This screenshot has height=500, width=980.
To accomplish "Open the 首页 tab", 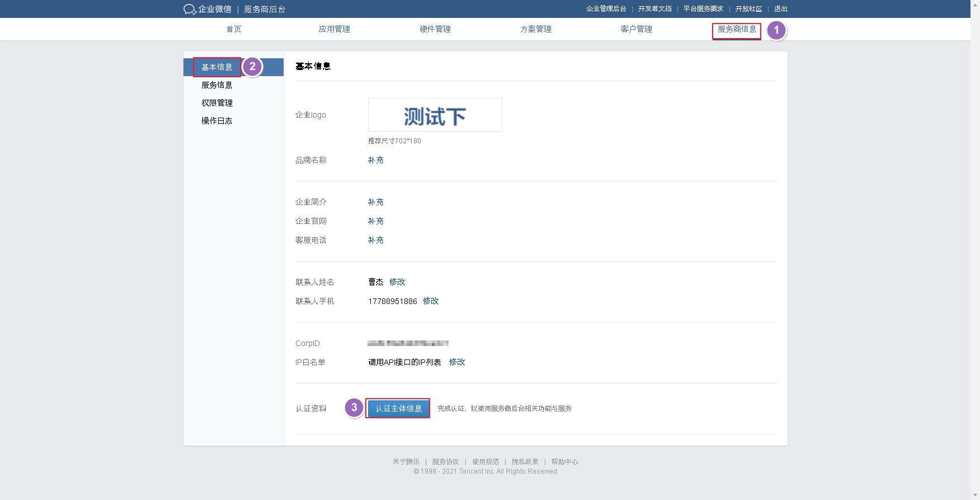I will coord(234,29).
